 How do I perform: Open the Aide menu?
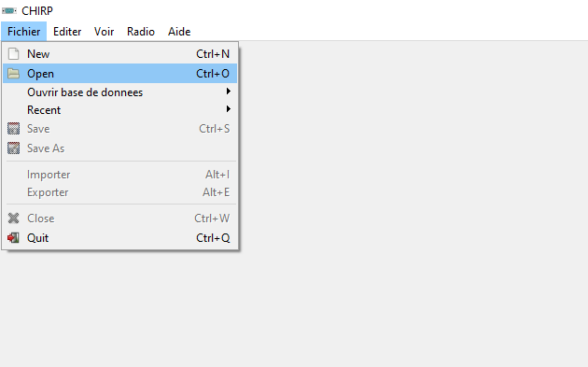tap(179, 32)
